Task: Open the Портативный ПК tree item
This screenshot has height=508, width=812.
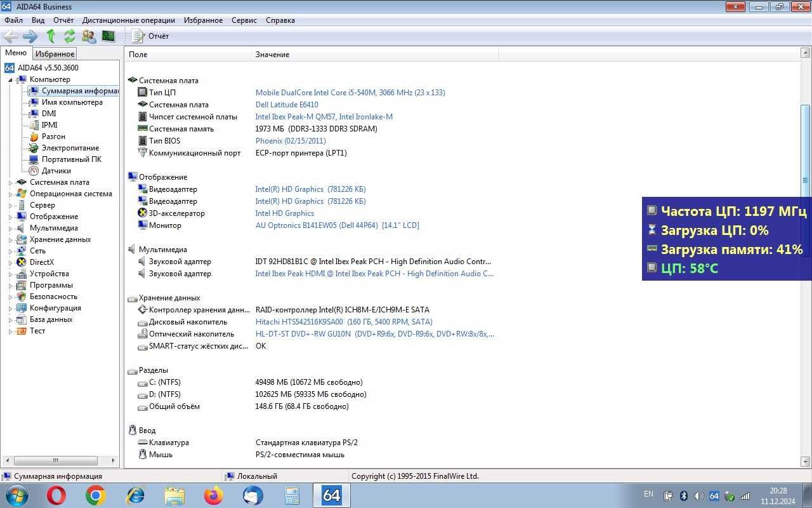Action: 72,159
